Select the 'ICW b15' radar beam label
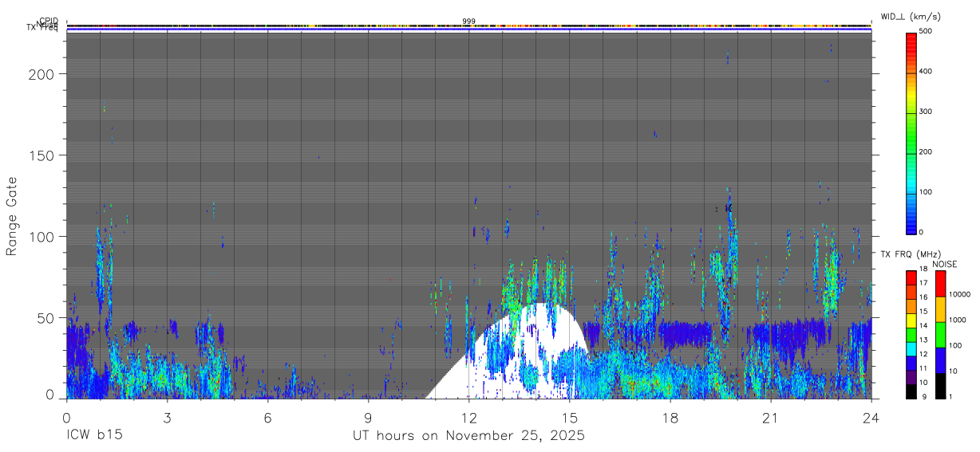This screenshot has width=980, height=452. point(94,436)
